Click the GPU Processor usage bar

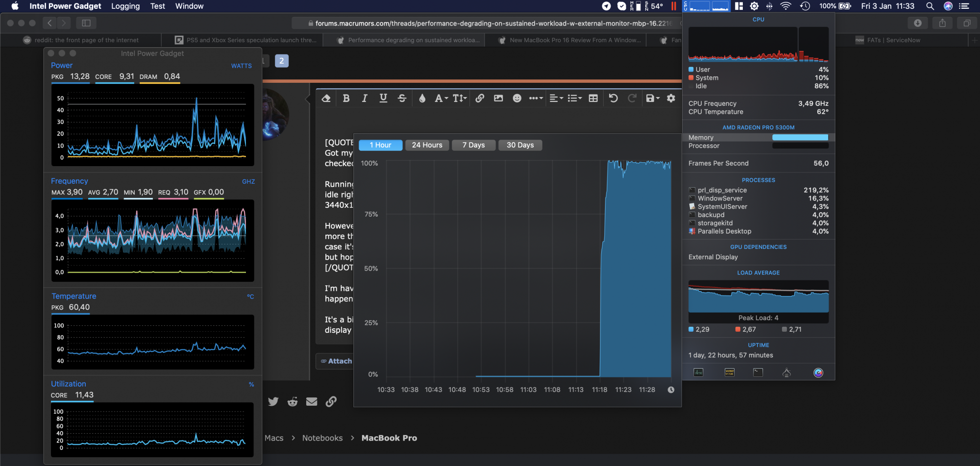coord(800,146)
